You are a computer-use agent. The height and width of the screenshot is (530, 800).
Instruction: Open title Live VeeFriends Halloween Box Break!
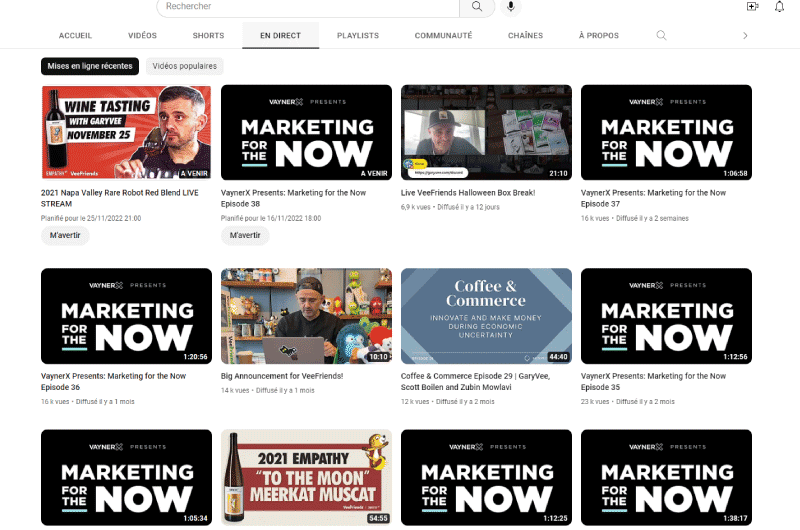coord(468,193)
